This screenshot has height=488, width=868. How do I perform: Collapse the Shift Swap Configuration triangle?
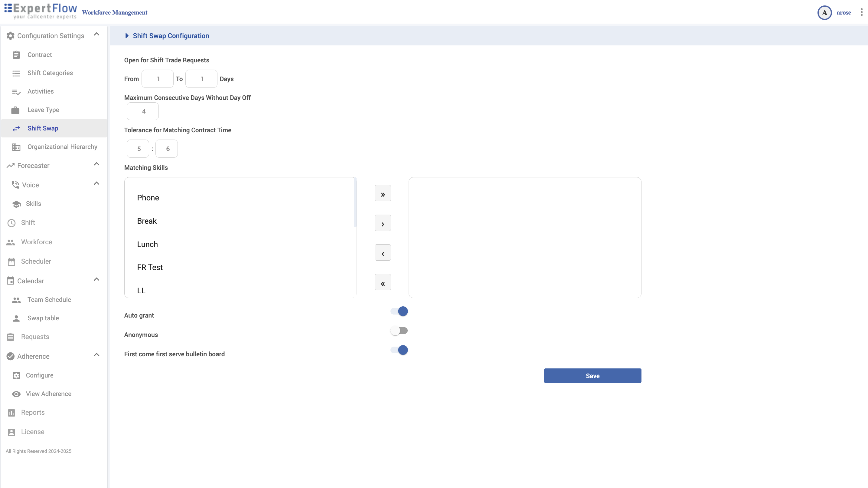(127, 36)
